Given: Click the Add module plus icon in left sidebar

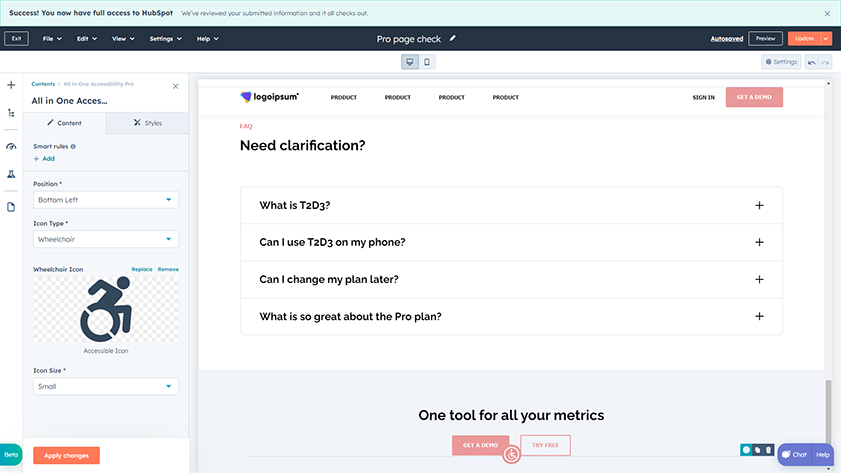Looking at the screenshot, I should (11, 85).
